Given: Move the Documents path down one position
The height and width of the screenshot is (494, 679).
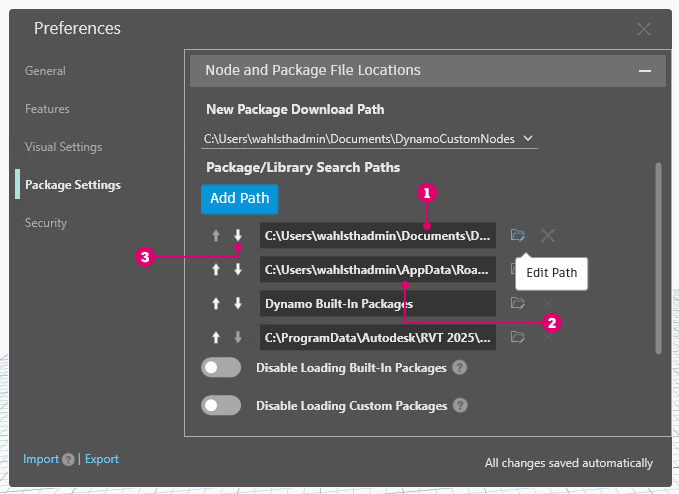Looking at the screenshot, I should click(238, 236).
